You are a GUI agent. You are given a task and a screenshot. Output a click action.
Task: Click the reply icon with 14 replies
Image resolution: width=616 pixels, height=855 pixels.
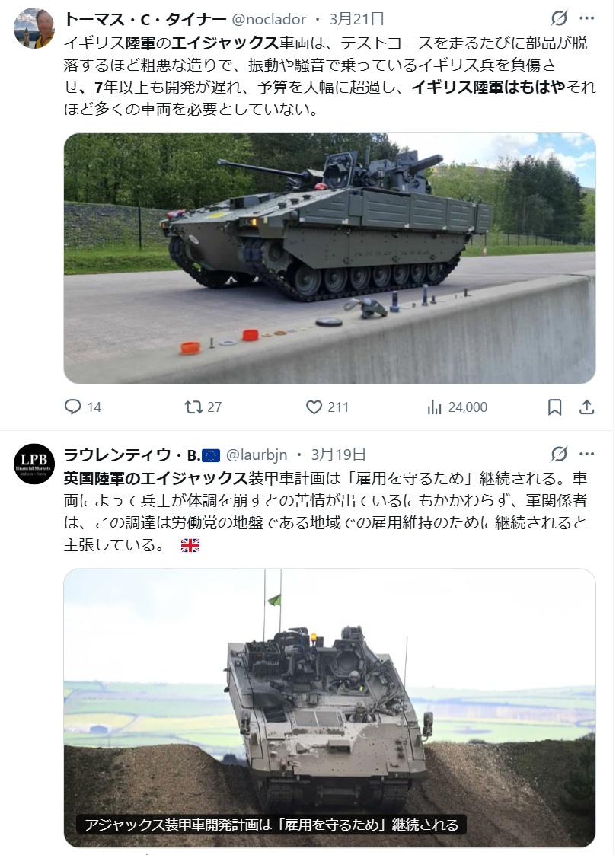tap(73, 407)
